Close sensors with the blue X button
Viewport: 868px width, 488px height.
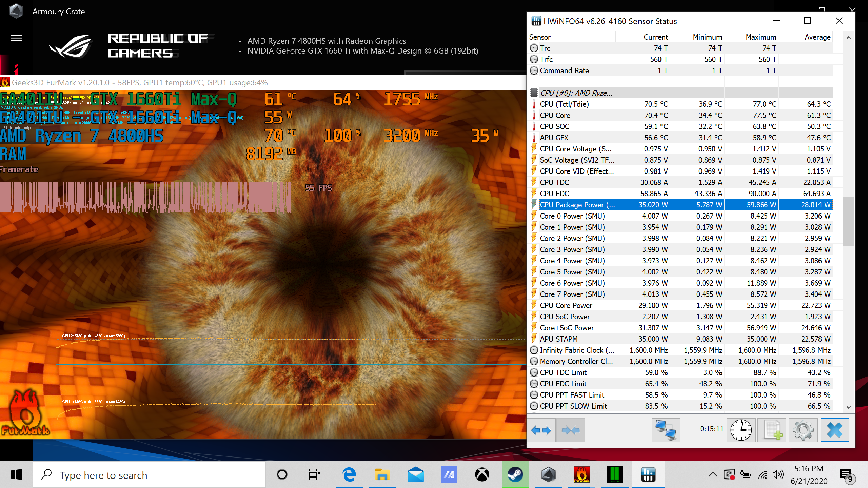coord(835,430)
